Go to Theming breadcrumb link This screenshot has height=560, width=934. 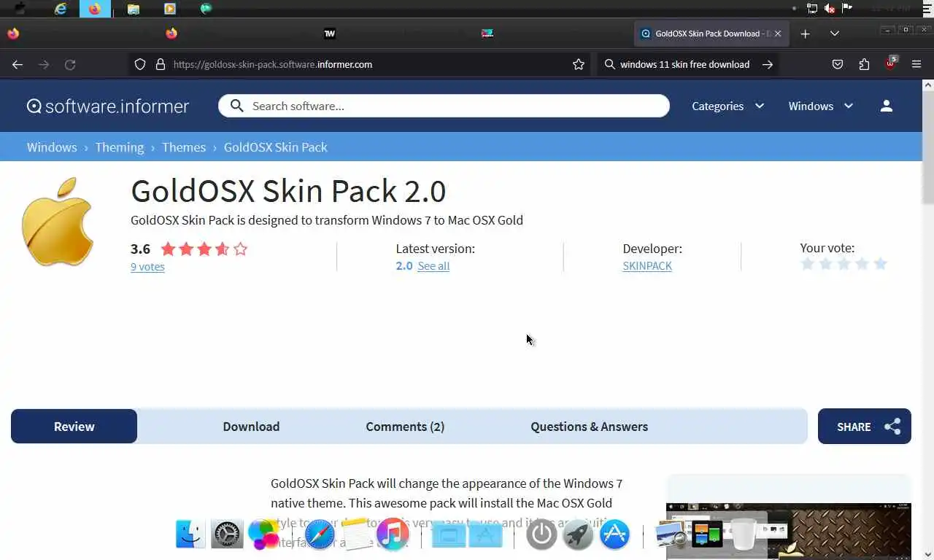pyautogui.click(x=120, y=147)
